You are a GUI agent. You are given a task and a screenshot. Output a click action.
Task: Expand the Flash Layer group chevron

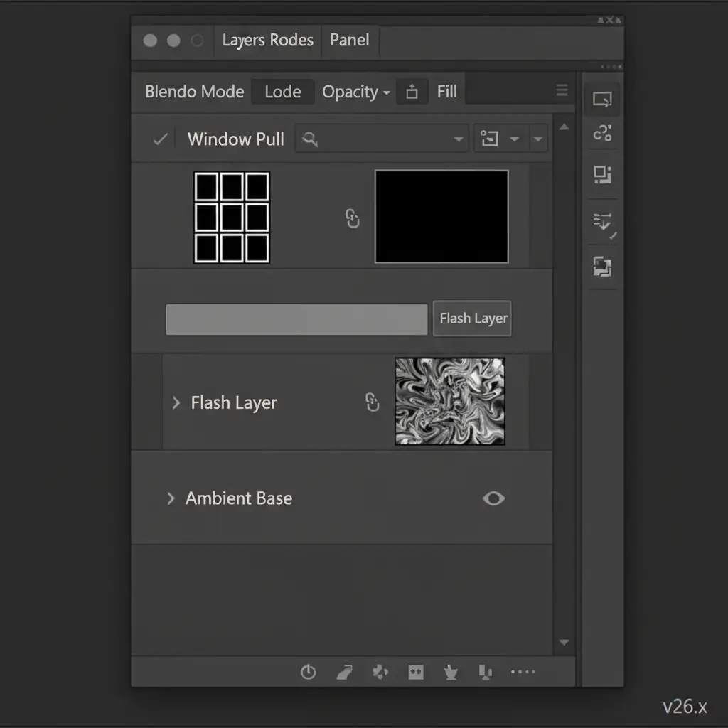point(176,403)
